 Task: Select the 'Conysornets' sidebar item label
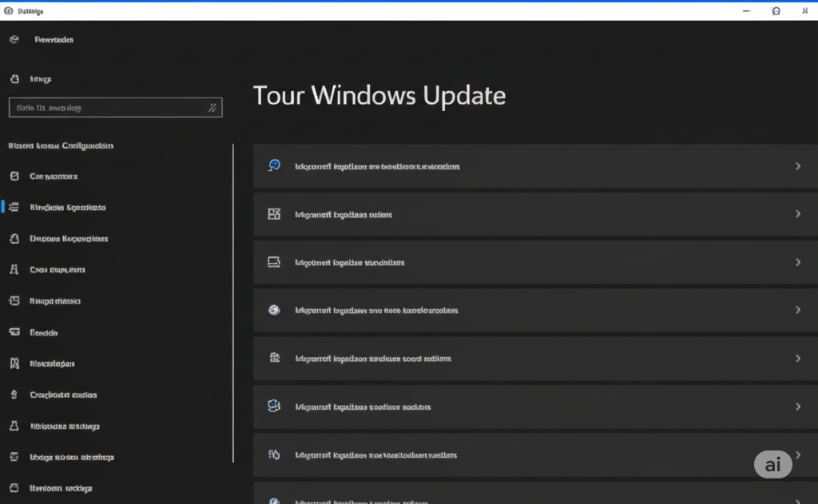54,177
